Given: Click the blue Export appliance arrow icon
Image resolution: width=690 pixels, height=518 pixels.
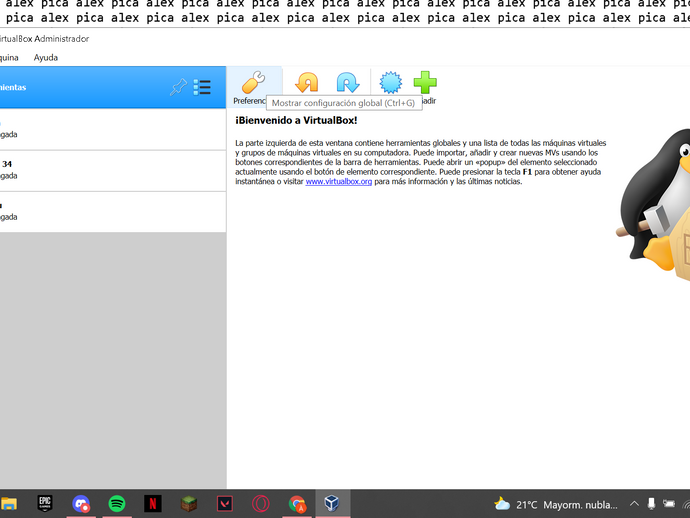Looking at the screenshot, I should (348, 82).
